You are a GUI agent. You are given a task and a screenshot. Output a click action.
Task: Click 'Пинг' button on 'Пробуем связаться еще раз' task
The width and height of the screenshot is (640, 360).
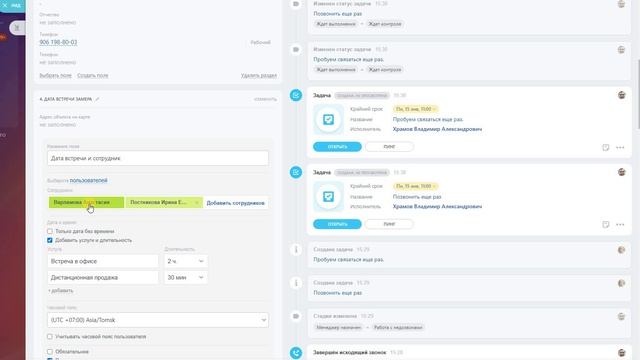tap(389, 147)
